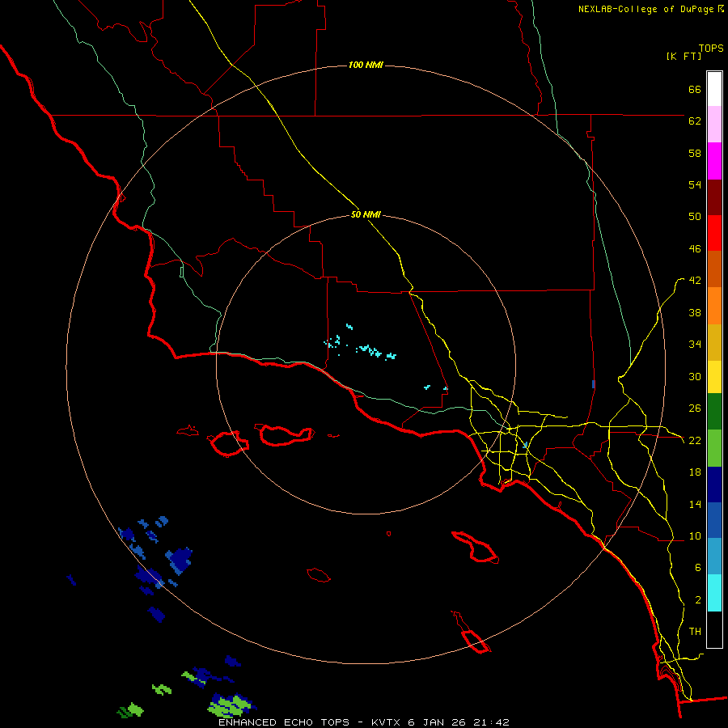Click the [K FT] units label
This screenshot has height=728, width=728.
point(684,56)
